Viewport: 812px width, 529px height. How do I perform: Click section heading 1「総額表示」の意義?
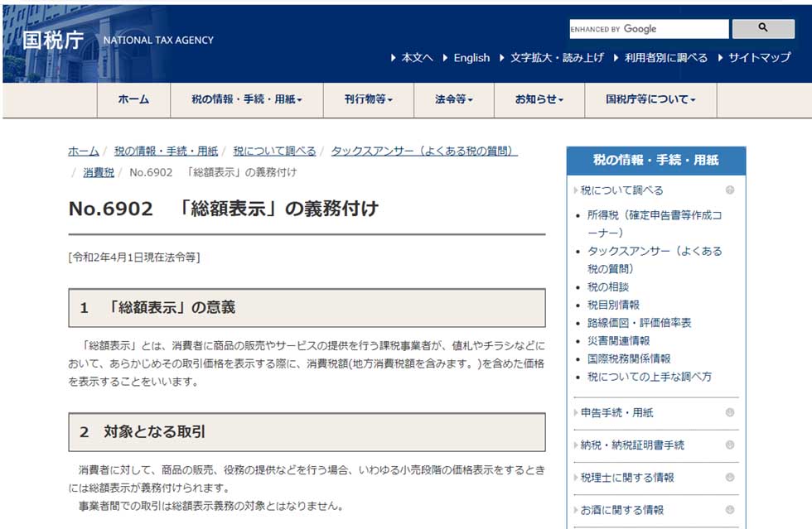[x=307, y=308]
